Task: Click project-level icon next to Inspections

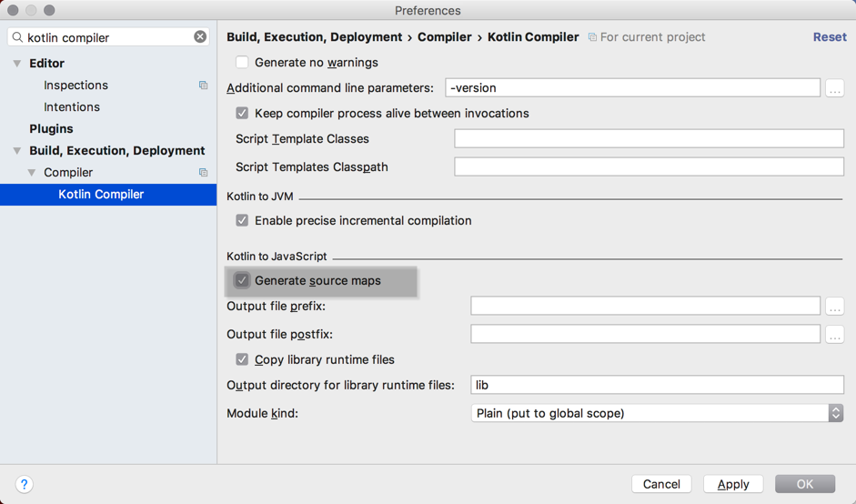Action: click(x=203, y=86)
